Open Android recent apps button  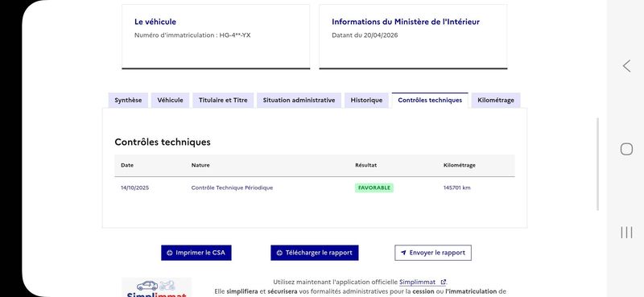626,233
